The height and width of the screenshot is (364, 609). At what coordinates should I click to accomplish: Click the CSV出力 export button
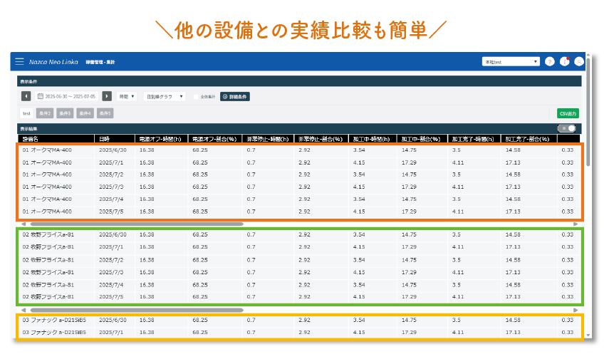pyautogui.click(x=568, y=113)
